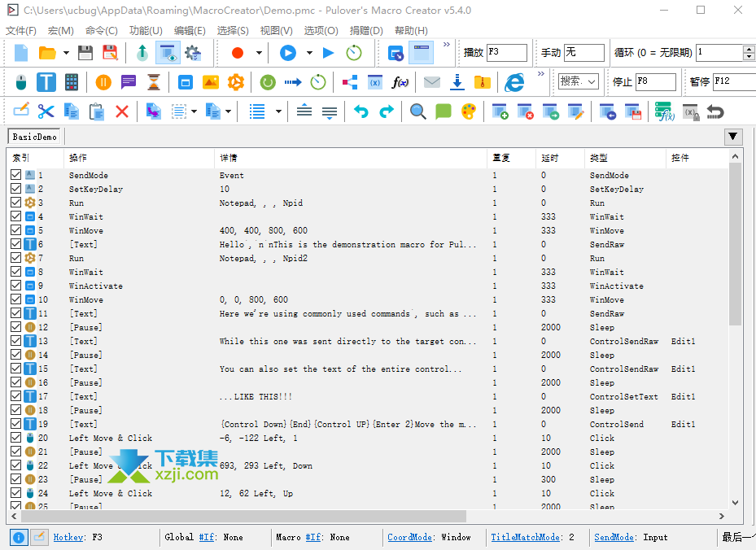Open the 帮助(H) menu
Image resolution: width=756 pixels, height=550 pixels.
pyautogui.click(x=411, y=31)
